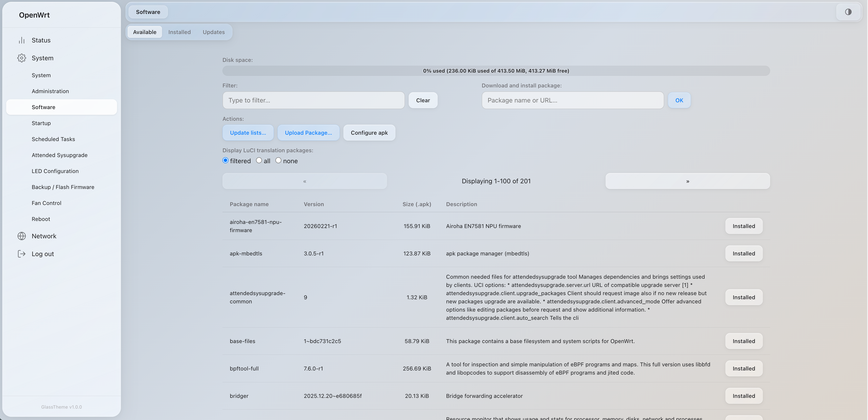Click the disk space usage bar
Screen dimensions: 868x420
coord(496,71)
